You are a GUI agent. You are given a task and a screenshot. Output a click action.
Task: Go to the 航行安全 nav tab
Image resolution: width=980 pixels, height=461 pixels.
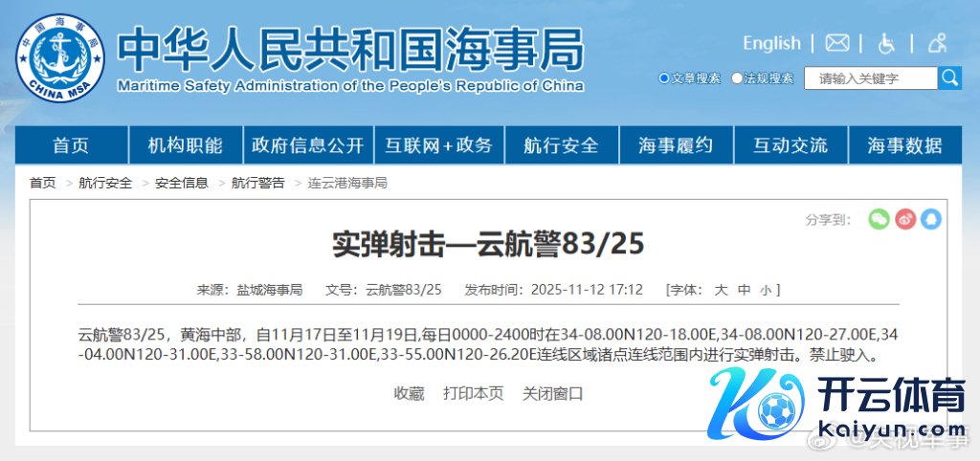click(560, 145)
